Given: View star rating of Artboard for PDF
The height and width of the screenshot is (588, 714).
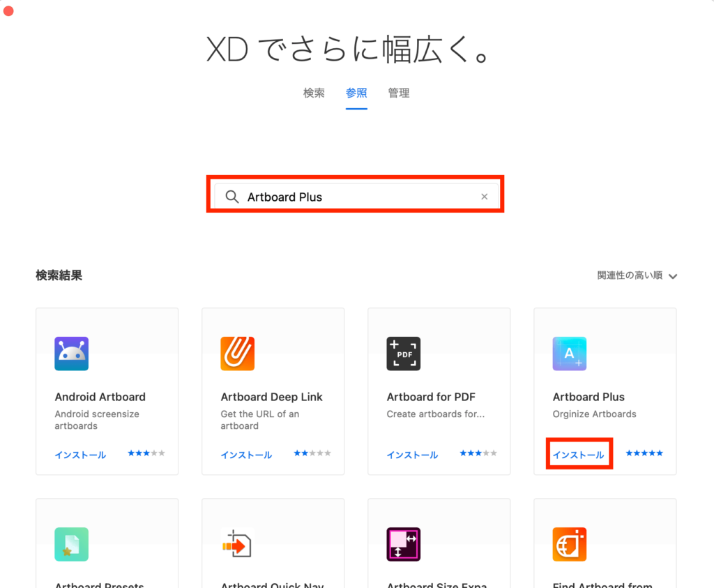Looking at the screenshot, I should point(478,453).
